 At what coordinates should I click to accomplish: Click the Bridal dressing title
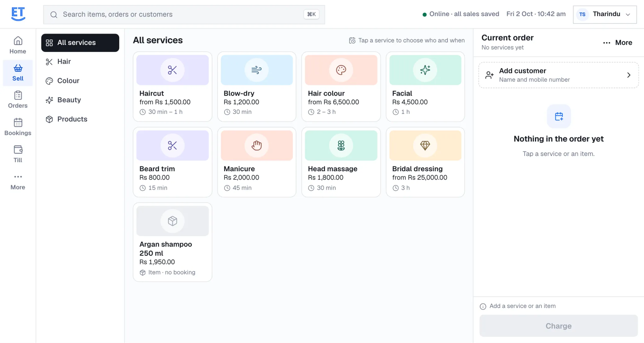click(417, 169)
